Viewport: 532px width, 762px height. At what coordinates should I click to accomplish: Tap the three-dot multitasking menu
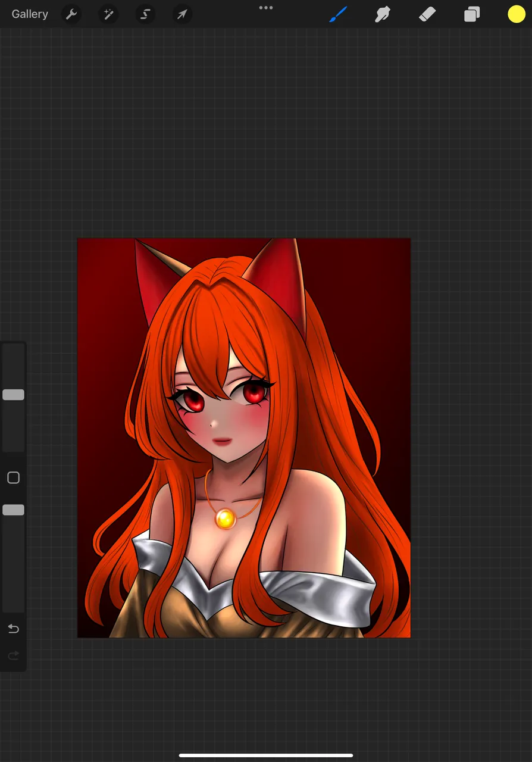pos(266,8)
